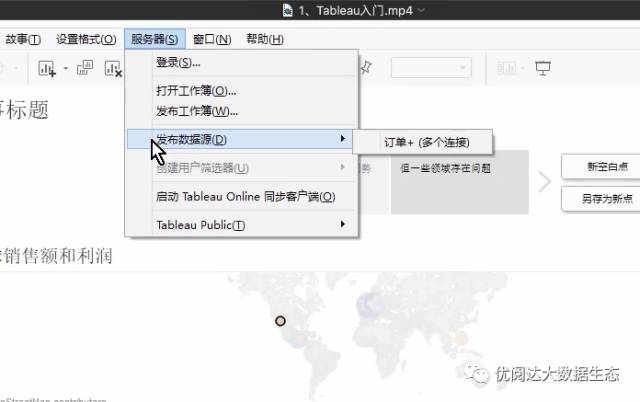Click the sheet title 销售额和利润

57,256
